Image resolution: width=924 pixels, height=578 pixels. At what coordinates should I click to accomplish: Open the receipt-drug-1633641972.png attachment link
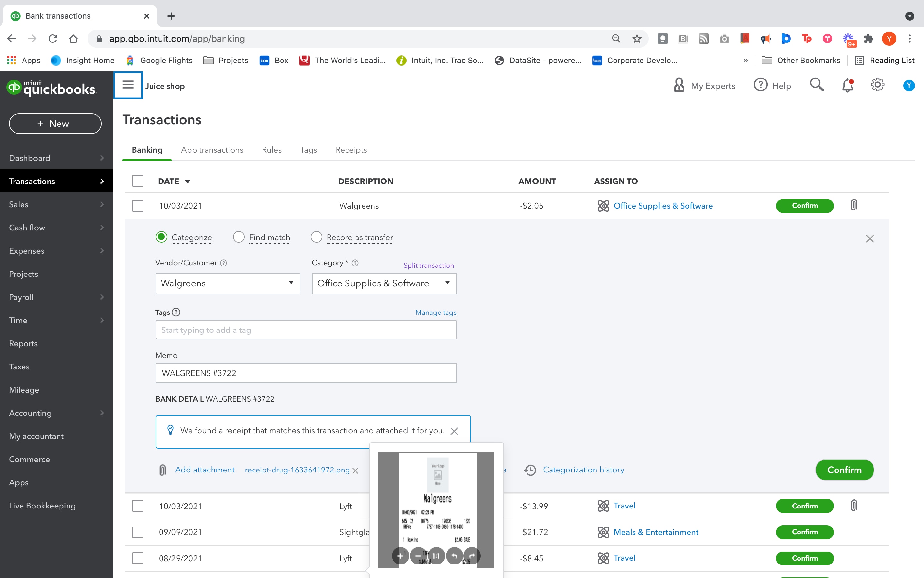tap(297, 470)
